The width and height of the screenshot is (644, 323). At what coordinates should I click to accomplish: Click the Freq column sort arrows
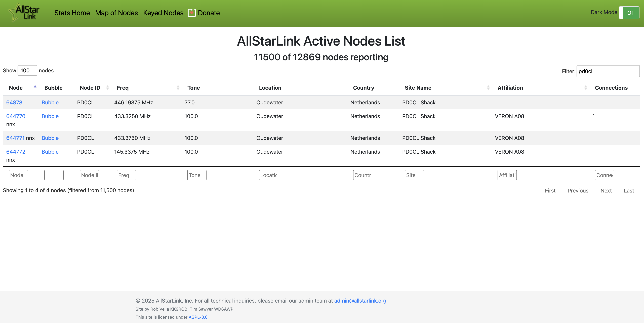[x=178, y=88]
